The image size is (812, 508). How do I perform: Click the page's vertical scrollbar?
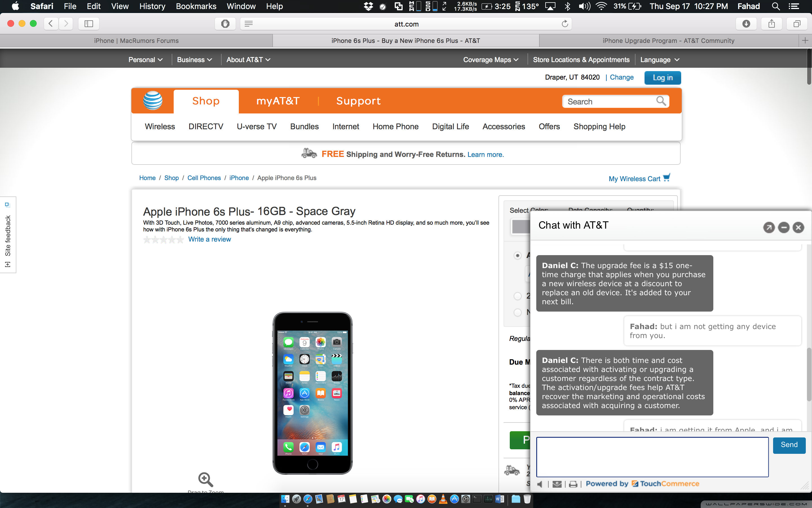click(x=809, y=67)
